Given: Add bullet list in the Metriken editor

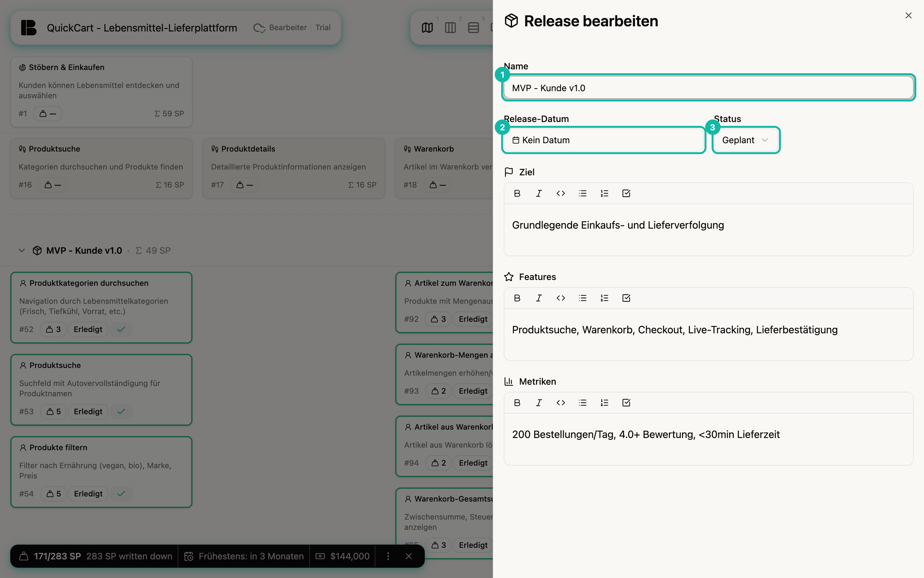Looking at the screenshot, I should (x=582, y=403).
